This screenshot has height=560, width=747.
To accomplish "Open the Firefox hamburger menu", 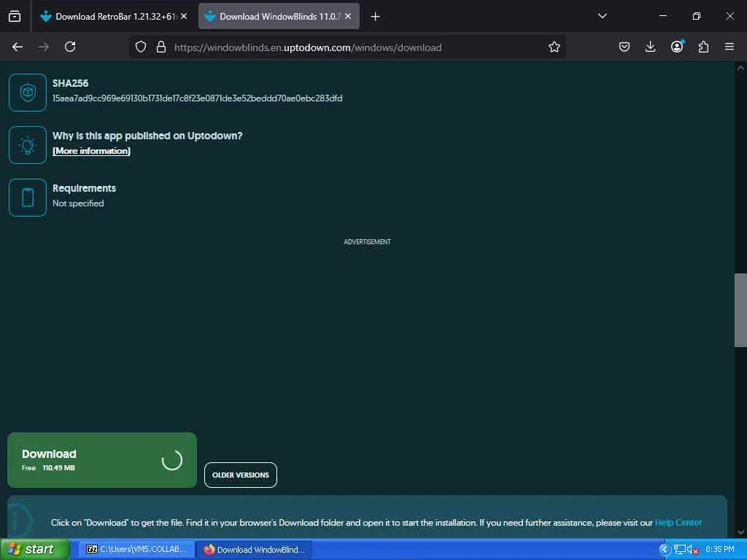I will click(x=729, y=47).
